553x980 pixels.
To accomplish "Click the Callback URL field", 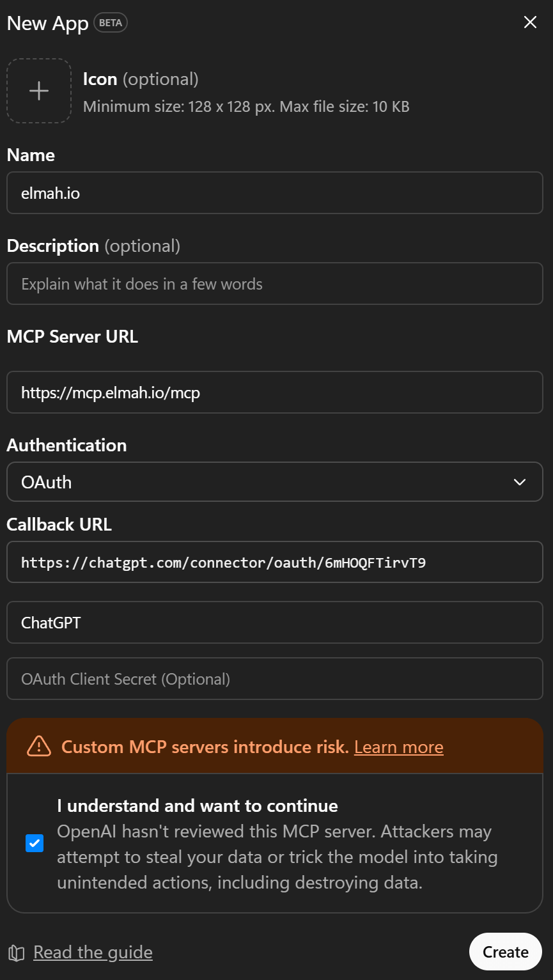I will [x=275, y=561].
